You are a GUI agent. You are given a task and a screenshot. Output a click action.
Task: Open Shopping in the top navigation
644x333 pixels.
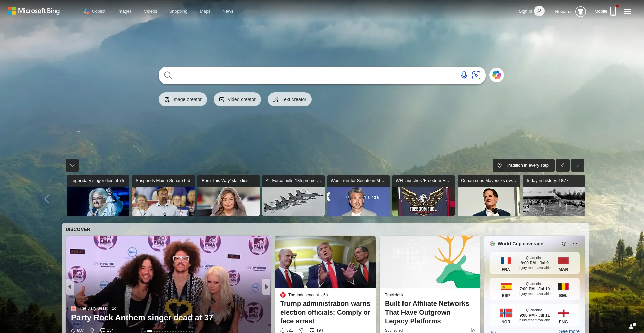point(178,11)
